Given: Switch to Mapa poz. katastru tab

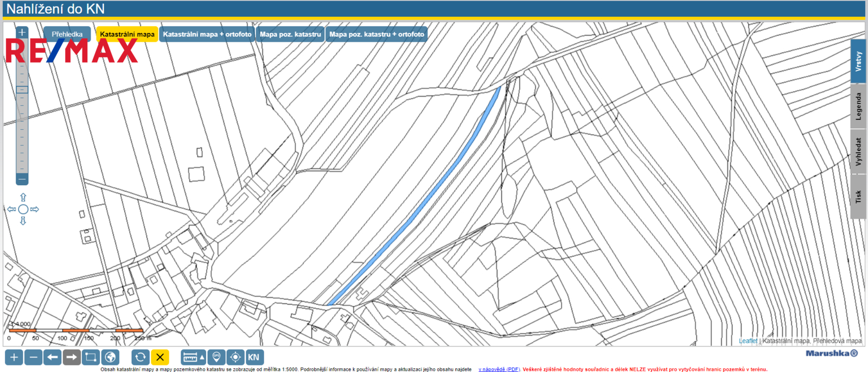Looking at the screenshot, I should pos(290,34).
